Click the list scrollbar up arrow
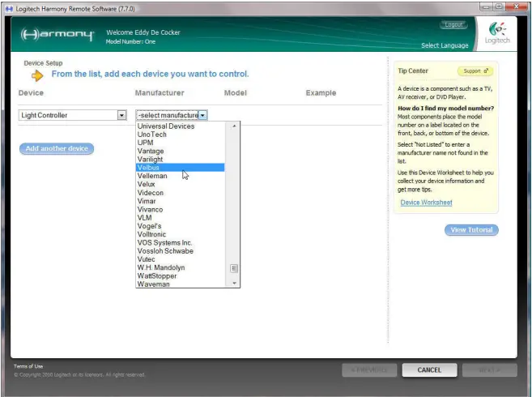532x397 pixels. (x=234, y=126)
